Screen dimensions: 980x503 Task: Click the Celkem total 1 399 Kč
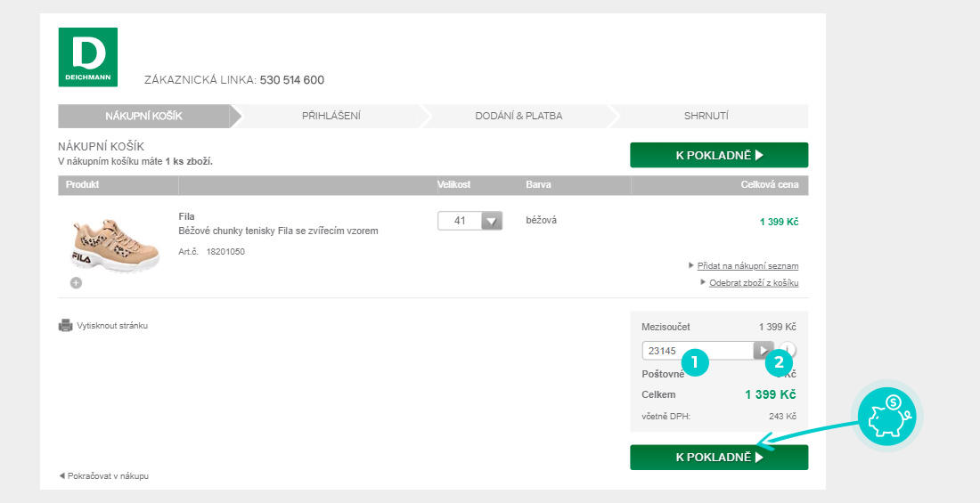click(x=770, y=395)
